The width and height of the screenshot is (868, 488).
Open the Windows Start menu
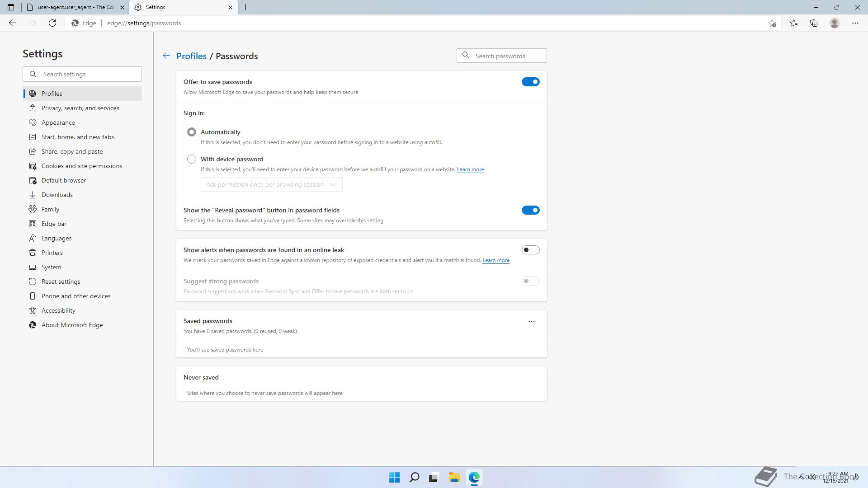click(394, 477)
